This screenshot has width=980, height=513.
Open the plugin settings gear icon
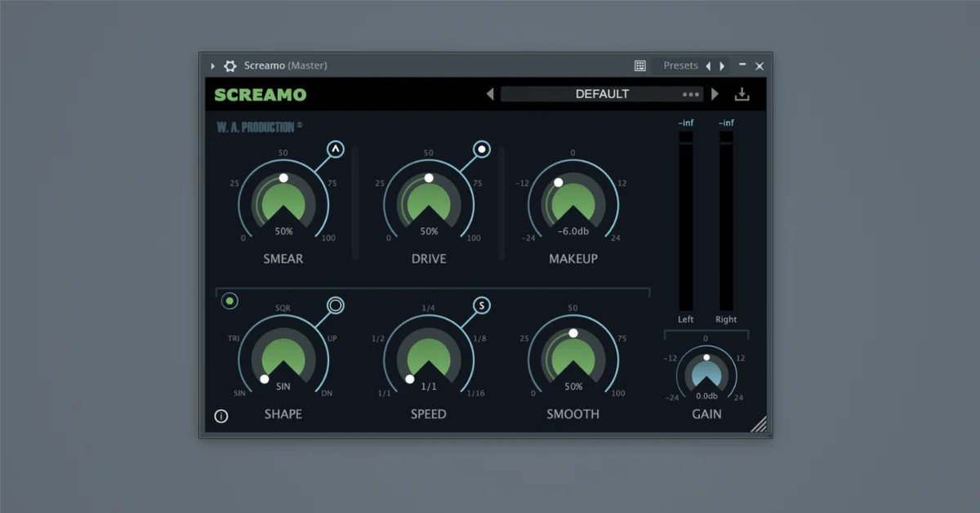pyautogui.click(x=230, y=66)
